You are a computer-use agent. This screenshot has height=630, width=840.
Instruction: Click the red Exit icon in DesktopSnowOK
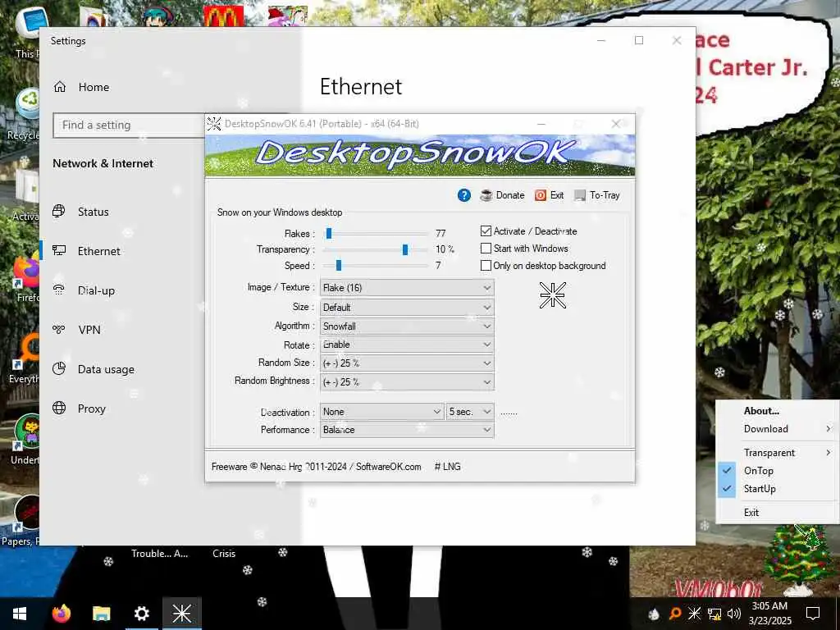pos(541,195)
